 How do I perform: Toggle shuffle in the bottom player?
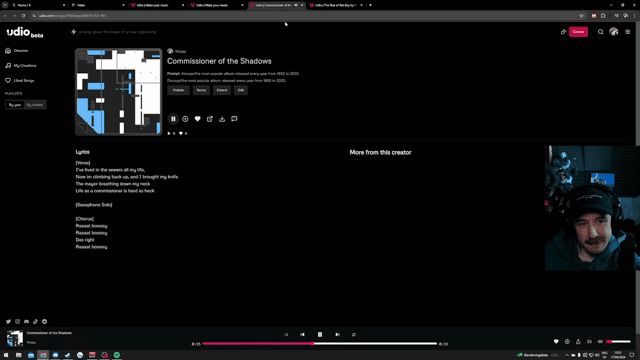(x=286, y=335)
